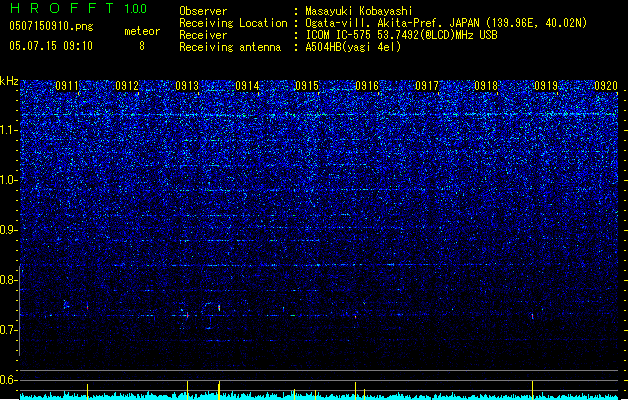This screenshot has width=629, height=400.
Task: Click the 0916 time label
Action: (367, 86)
